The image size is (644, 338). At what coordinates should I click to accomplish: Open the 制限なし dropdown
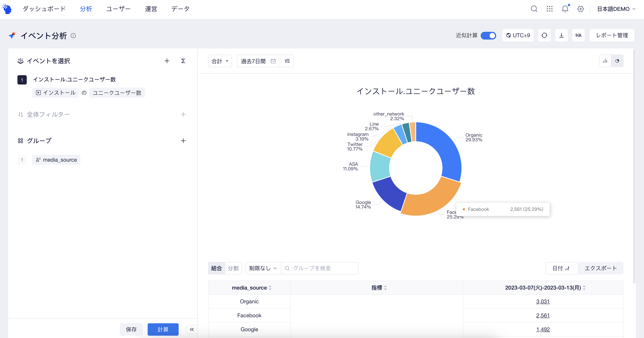(263, 268)
